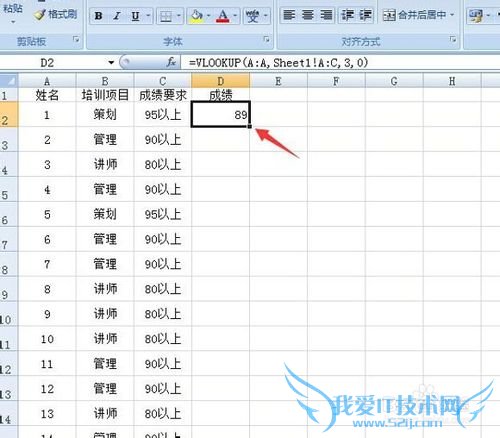Apply fill color bucket icon
The height and width of the screenshot is (438, 500).
197,16
